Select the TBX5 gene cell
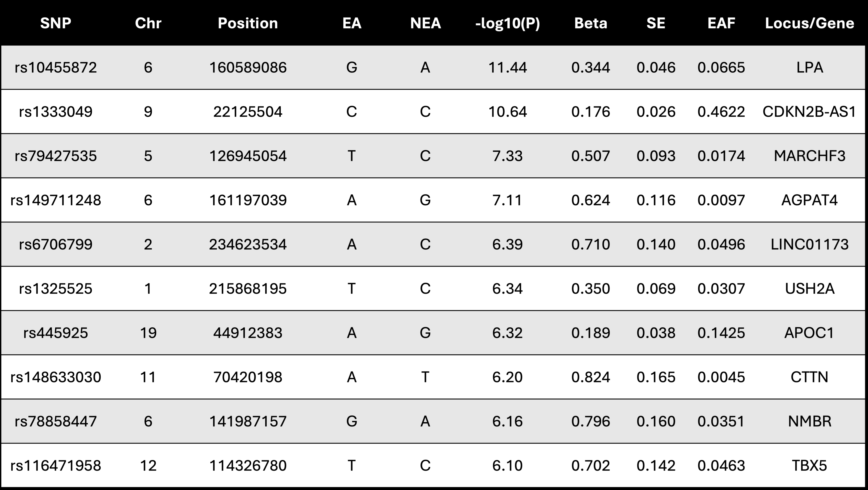Image resolution: width=868 pixels, height=490 pixels. click(x=809, y=465)
